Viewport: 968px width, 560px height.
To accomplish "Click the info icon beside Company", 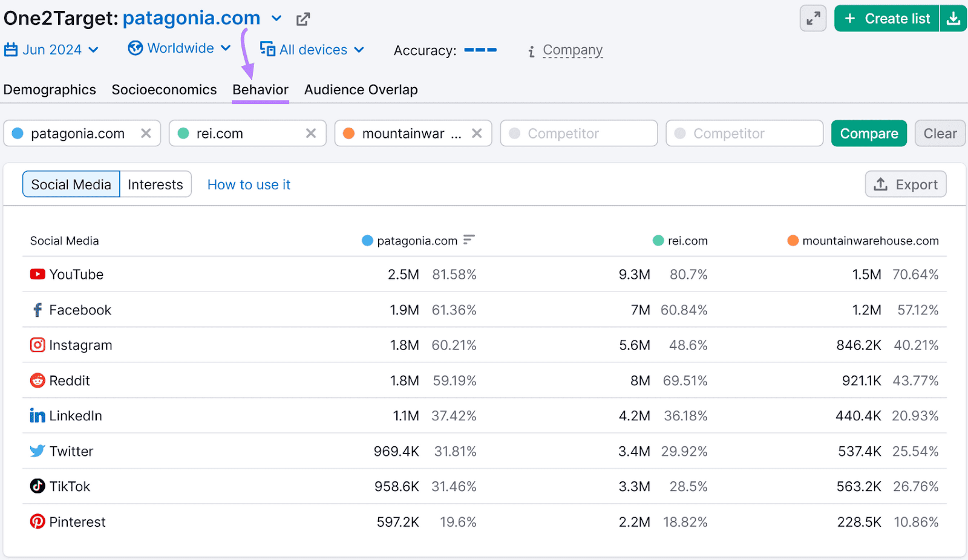I will pos(531,51).
